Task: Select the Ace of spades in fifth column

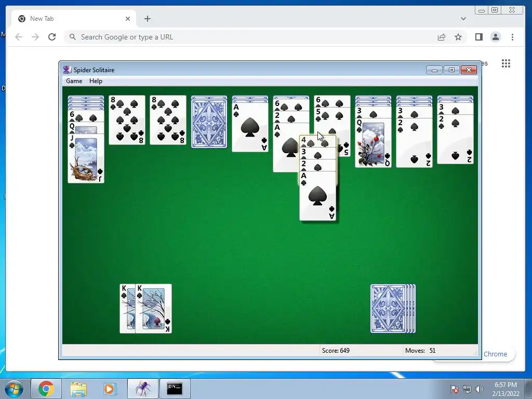Action: pos(250,127)
